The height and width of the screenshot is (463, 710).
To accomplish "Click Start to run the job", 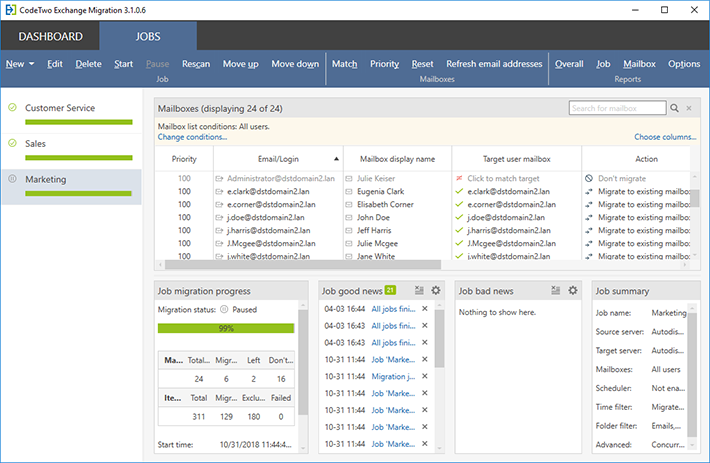I will pyautogui.click(x=124, y=64).
